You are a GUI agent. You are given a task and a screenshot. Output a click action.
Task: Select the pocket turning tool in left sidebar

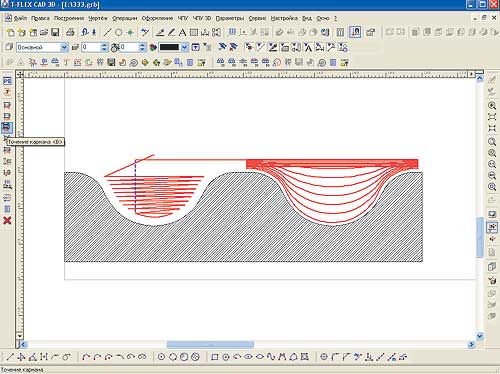(7, 127)
